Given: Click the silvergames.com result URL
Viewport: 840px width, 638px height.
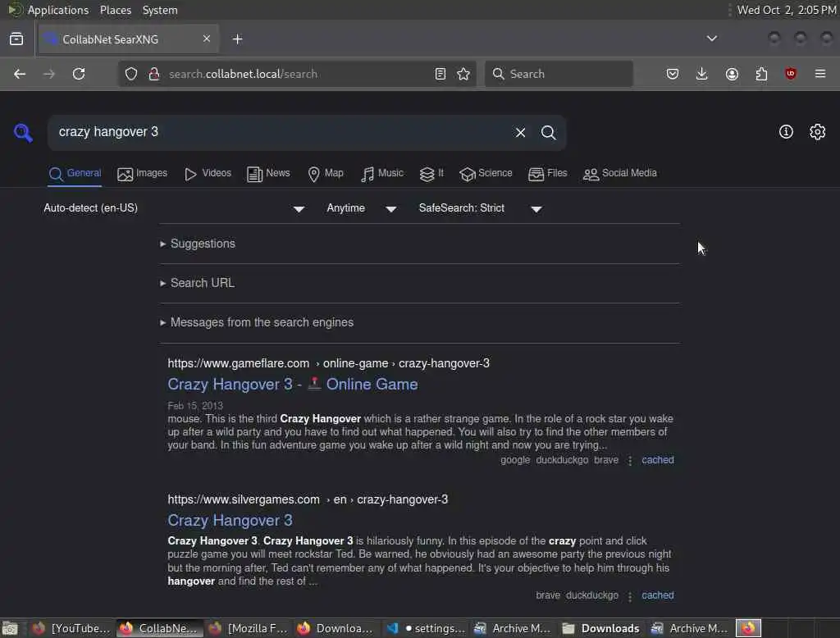Looking at the screenshot, I should click(308, 499).
